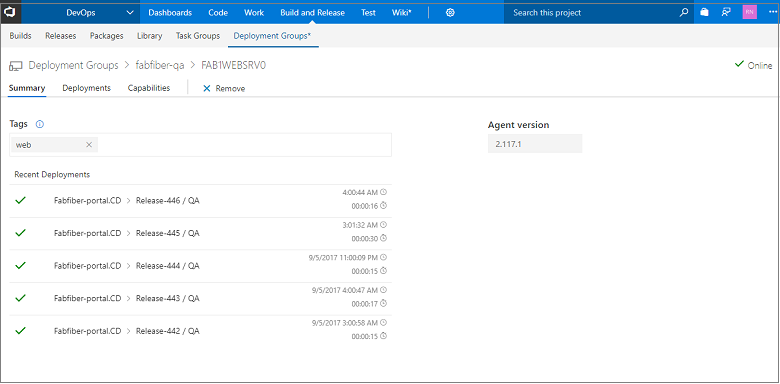Click the VSTS logo icon

[x=10, y=12]
